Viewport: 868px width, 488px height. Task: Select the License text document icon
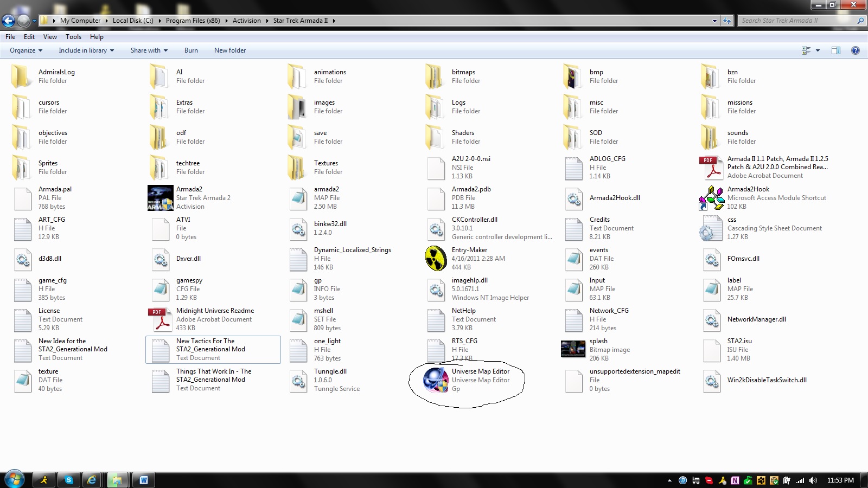tap(22, 319)
